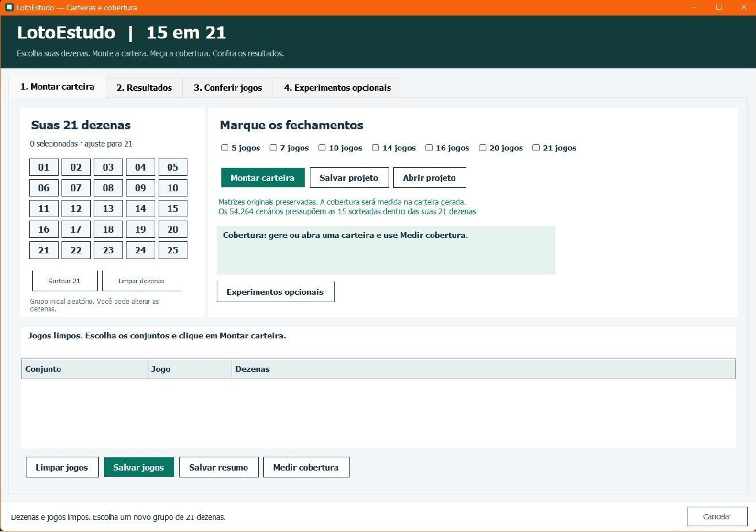
Task: Select number 03 in the grid
Action: pyautogui.click(x=108, y=167)
